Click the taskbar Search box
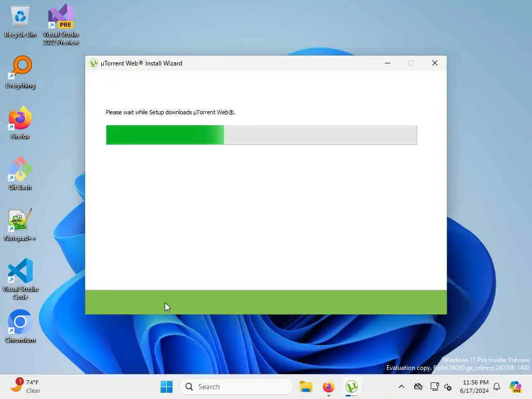532x399 pixels. tap(236, 387)
